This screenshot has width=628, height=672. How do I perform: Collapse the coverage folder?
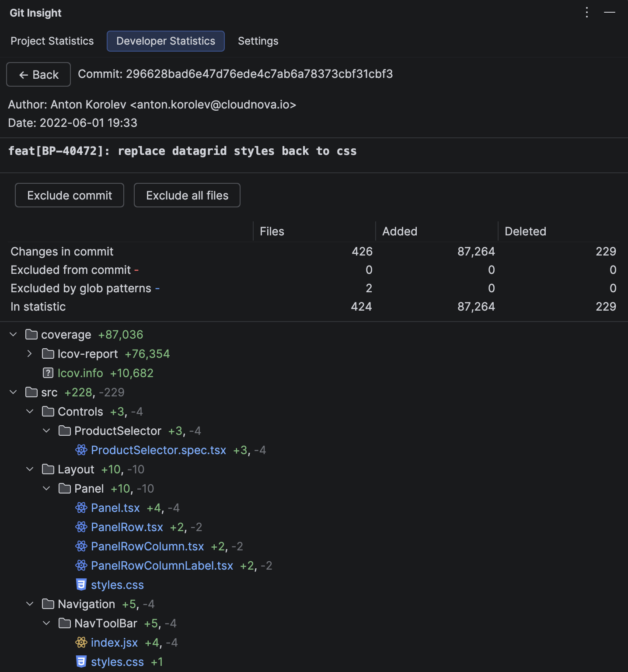click(x=13, y=334)
